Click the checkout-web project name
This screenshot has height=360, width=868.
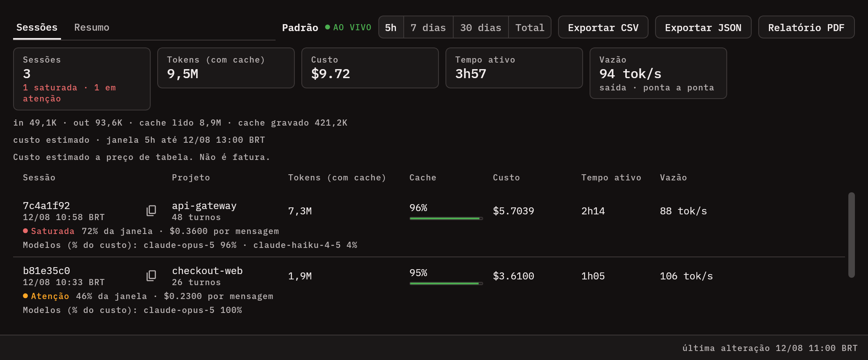click(207, 271)
